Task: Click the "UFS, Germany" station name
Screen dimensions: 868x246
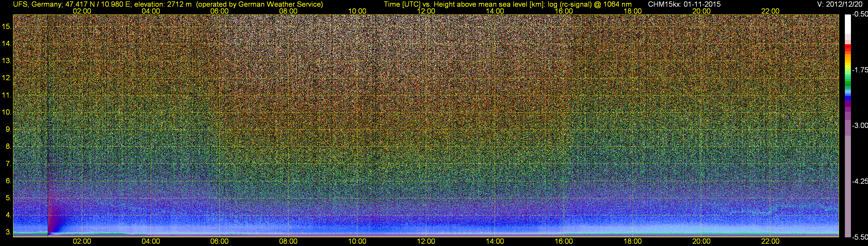Action: (37, 4)
